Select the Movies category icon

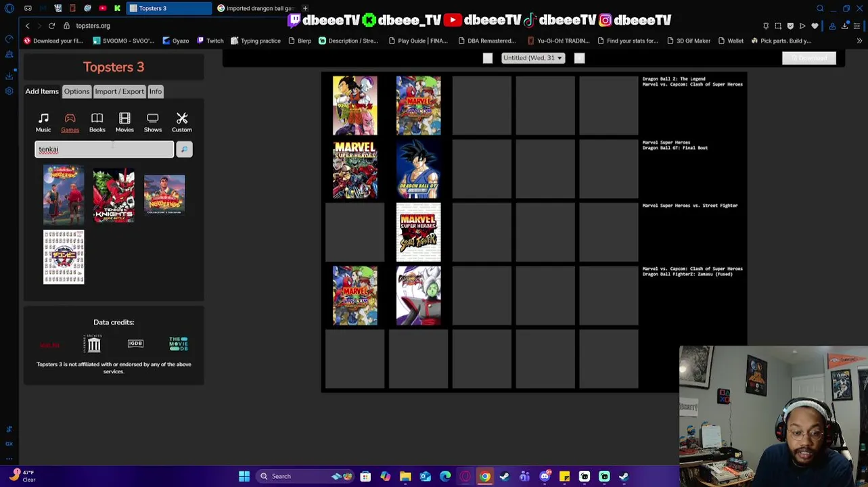(x=124, y=122)
